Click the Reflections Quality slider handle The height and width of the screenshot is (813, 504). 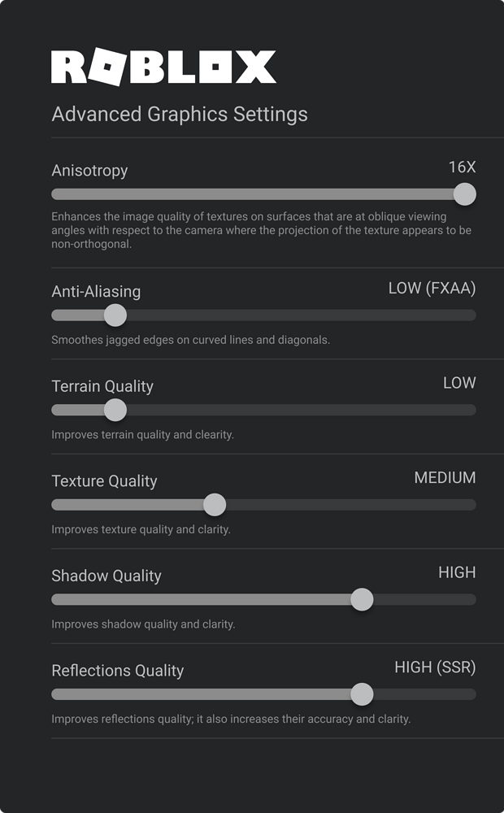tap(362, 694)
